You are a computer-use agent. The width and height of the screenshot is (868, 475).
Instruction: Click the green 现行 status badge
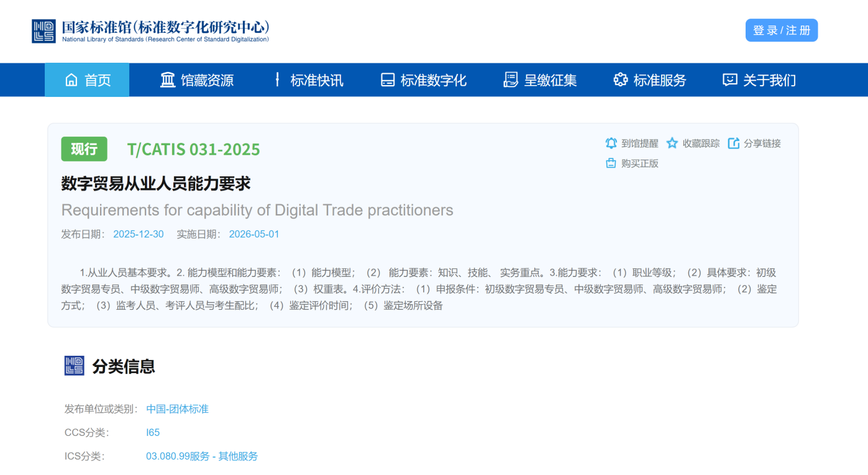(84, 149)
